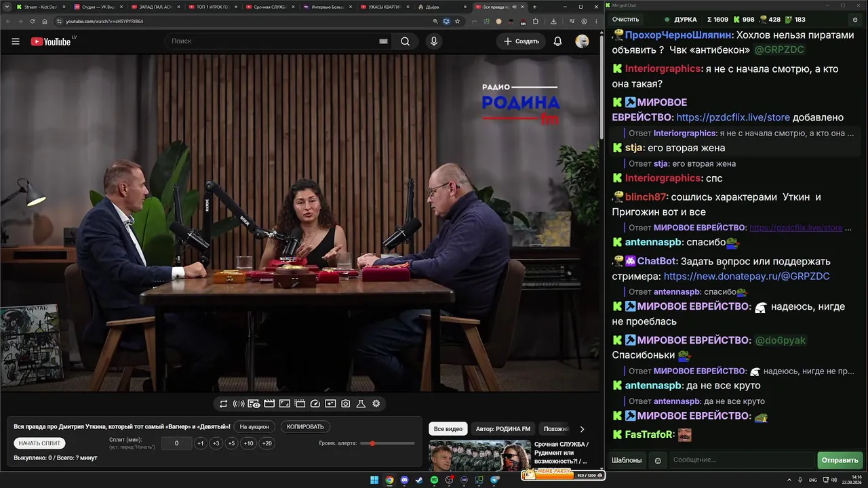The image size is (868, 488).
Task: Switch to the Студия — VK Видео tab
Action: click(97, 7)
